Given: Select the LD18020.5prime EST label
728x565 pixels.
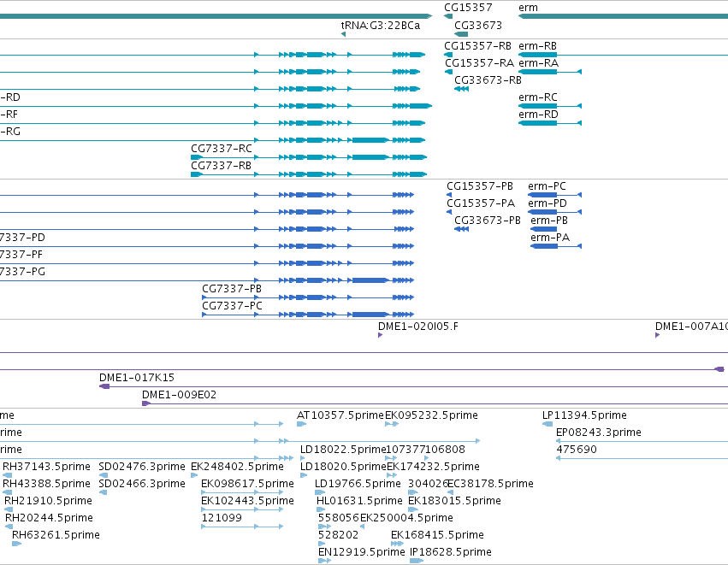Looking at the screenshot, I should click(x=343, y=467).
